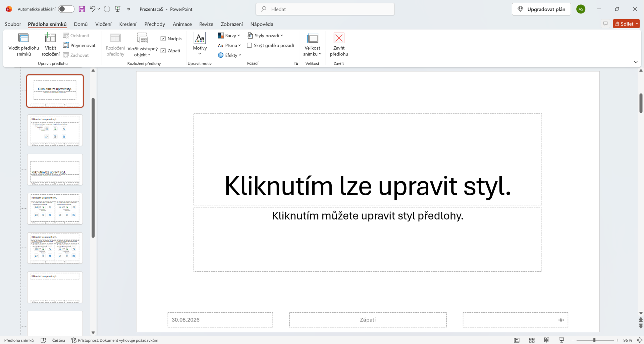Open the Motivy themes gallery
This screenshot has height=344, width=644.
click(200, 44)
